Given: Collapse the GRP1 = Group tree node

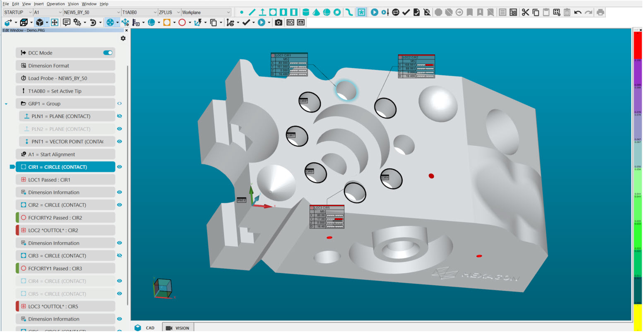Looking at the screenshot, I should [x=5, y=103].
